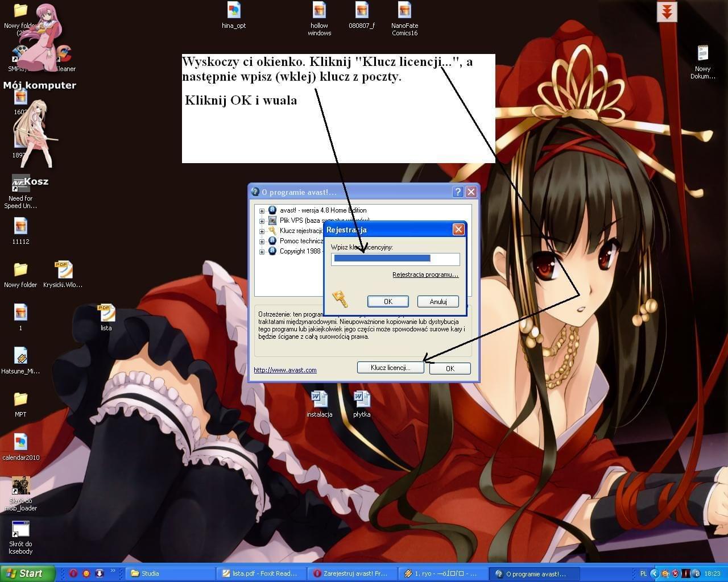Close the Rejestracja dialog with the red X

click(x=458, y=230)
